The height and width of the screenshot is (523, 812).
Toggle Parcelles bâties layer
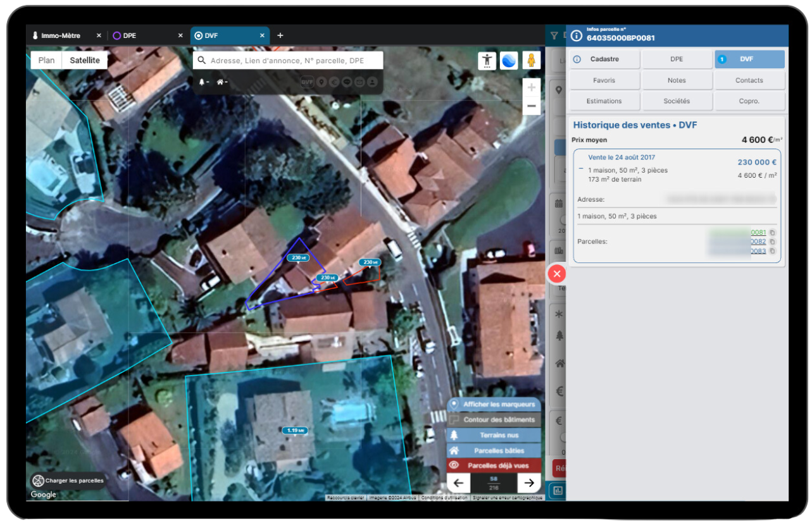(494, 451)
